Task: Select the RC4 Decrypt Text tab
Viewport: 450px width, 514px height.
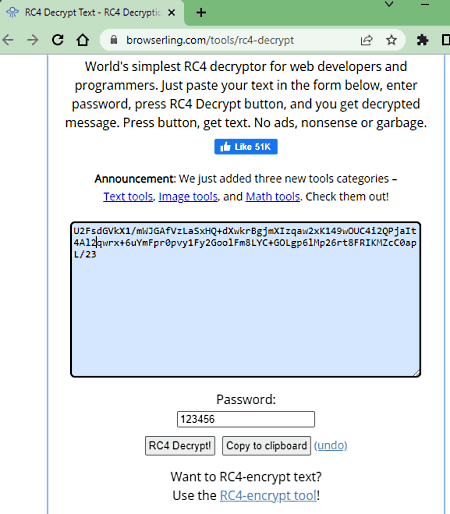Action: 92,13
